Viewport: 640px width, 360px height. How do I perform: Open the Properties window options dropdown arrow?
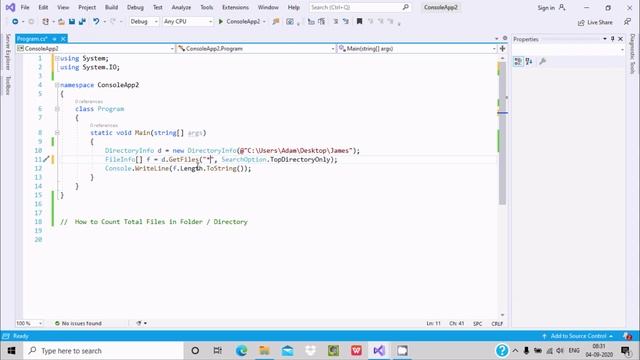coord(604,39)
